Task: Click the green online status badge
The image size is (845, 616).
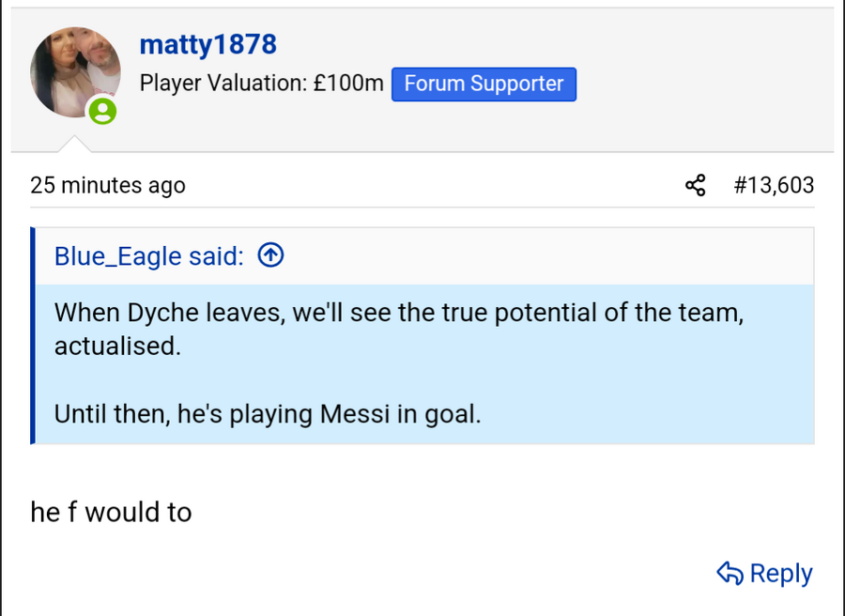Action: tap(102, 111)
